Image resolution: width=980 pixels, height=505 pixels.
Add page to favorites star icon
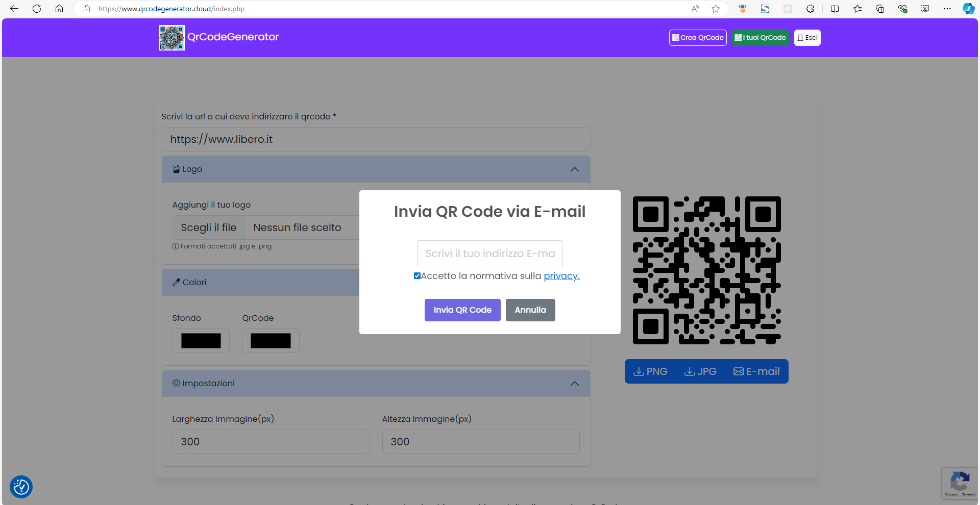(x=716, y=9)
